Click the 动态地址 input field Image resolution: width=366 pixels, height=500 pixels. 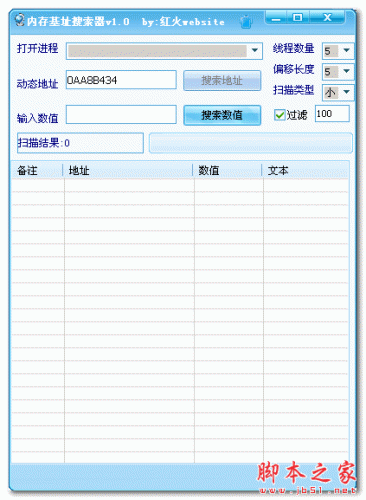click(121, 80)
